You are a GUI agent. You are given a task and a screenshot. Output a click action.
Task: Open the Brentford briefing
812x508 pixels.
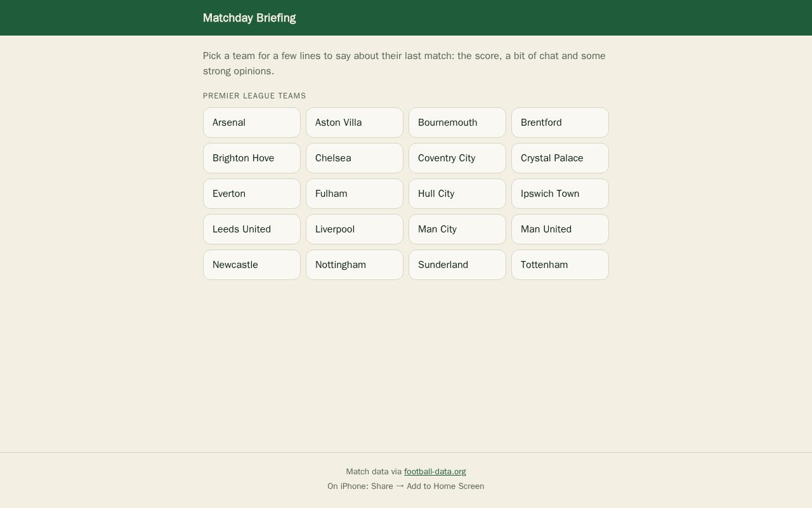coord(560,123)
